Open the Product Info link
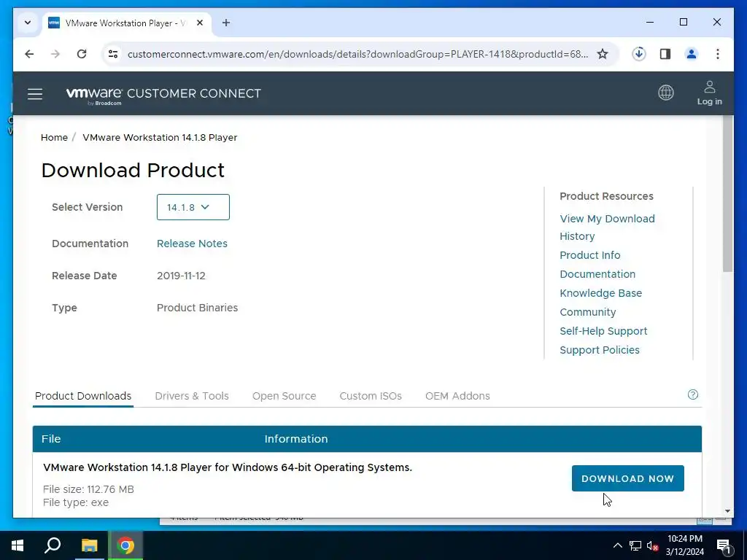747x560 pixels. [589, 254]
